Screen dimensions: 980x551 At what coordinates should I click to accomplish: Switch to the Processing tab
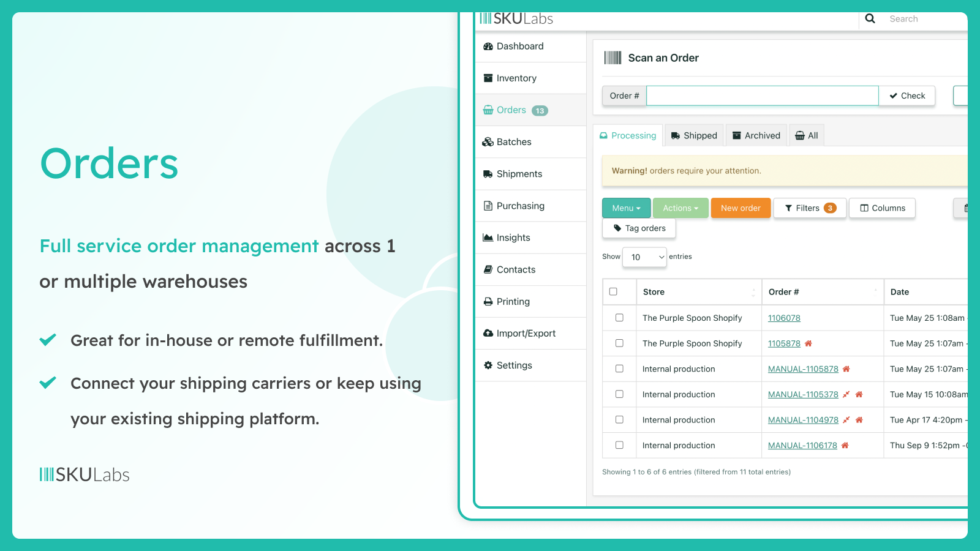pyautogui.click(x=628, y=135)
